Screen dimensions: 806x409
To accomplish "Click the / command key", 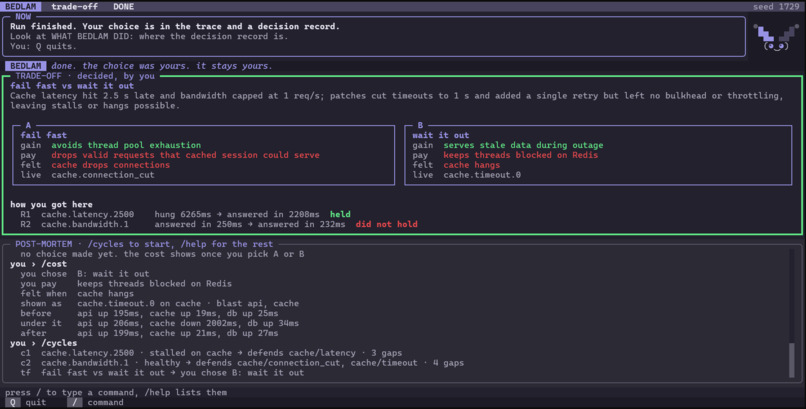I will [x=75, y=402].
